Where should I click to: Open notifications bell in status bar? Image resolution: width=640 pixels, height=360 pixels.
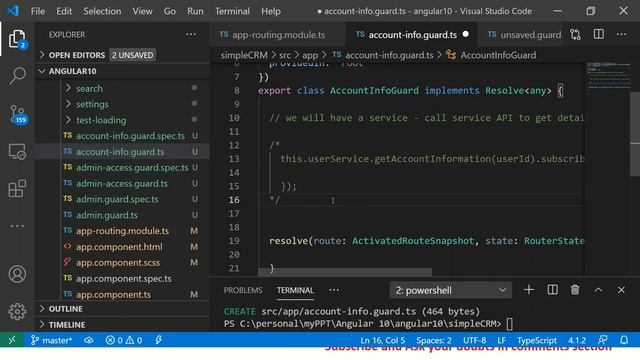tap(624, 340)
